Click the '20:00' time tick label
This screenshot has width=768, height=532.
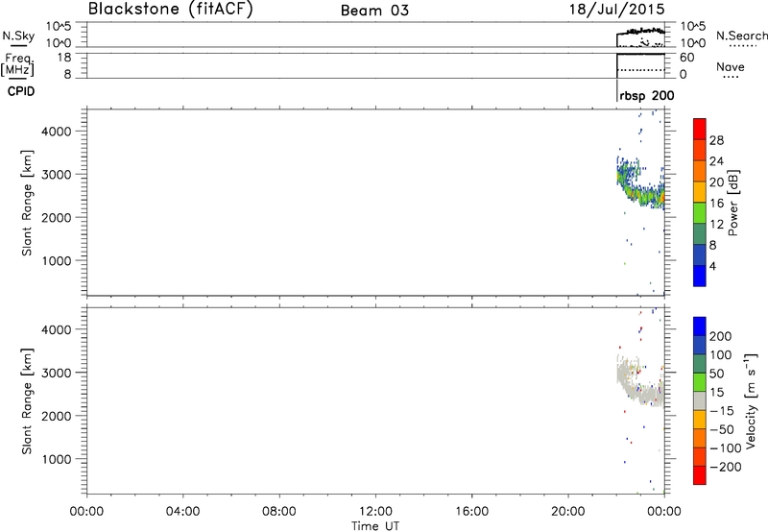tap(567, 512)
